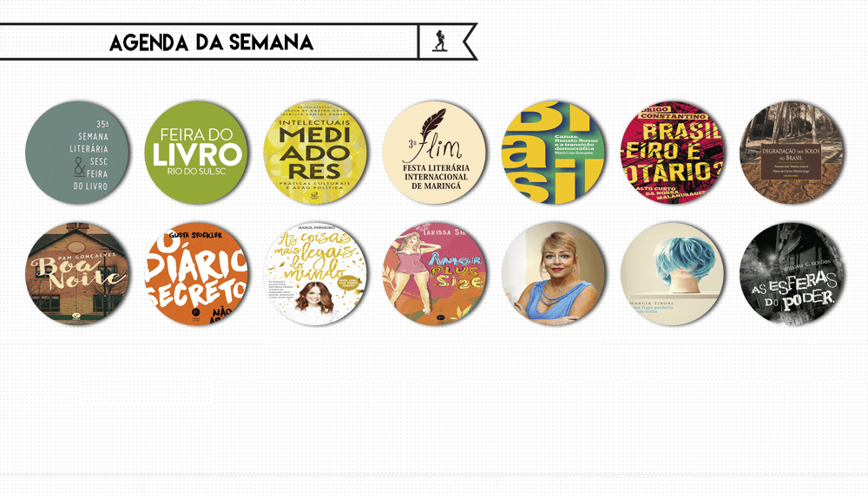
Task: Click As Coisas Mais Legais do Mundo cover
Action: tap(315, 274)
